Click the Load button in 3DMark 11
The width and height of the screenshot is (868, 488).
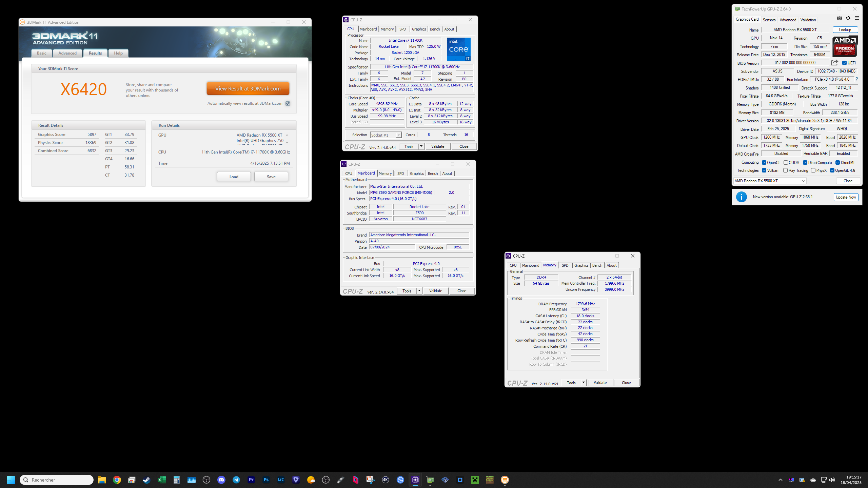click(234, 177)
